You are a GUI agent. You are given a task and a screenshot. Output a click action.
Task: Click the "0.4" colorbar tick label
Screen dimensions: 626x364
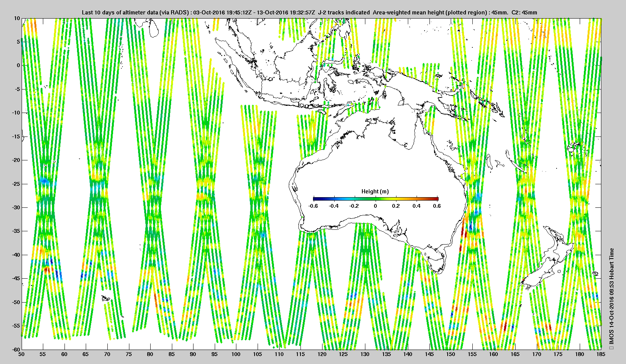point(416,206)
